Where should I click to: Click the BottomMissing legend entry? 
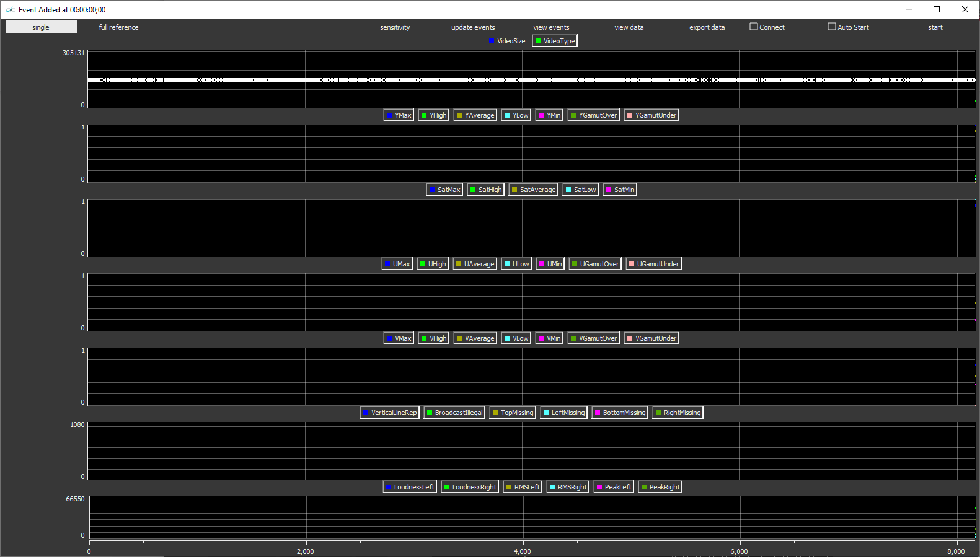(620, 413)
